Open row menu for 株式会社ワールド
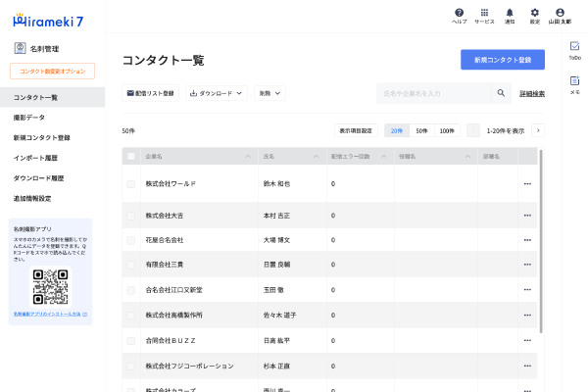588x392 pixels. pyautogui.click(x=527, y=184)
